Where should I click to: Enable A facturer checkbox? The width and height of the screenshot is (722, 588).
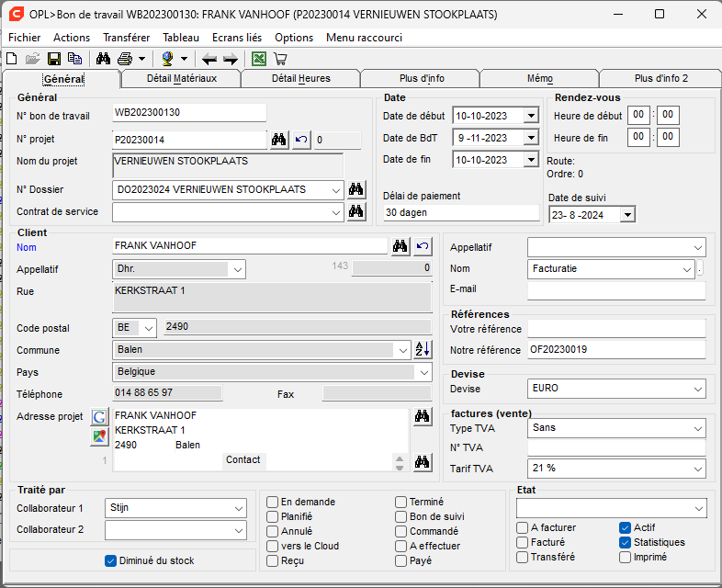click(522, 527)
